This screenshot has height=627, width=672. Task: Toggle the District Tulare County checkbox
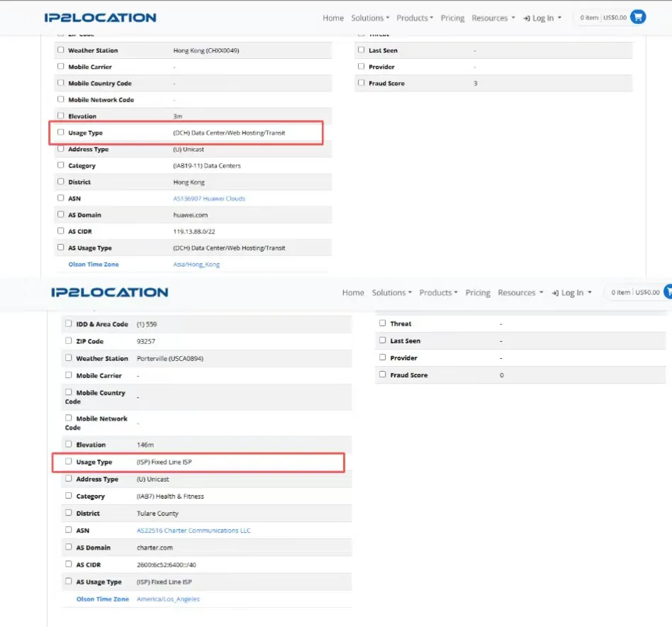[69, 513]
